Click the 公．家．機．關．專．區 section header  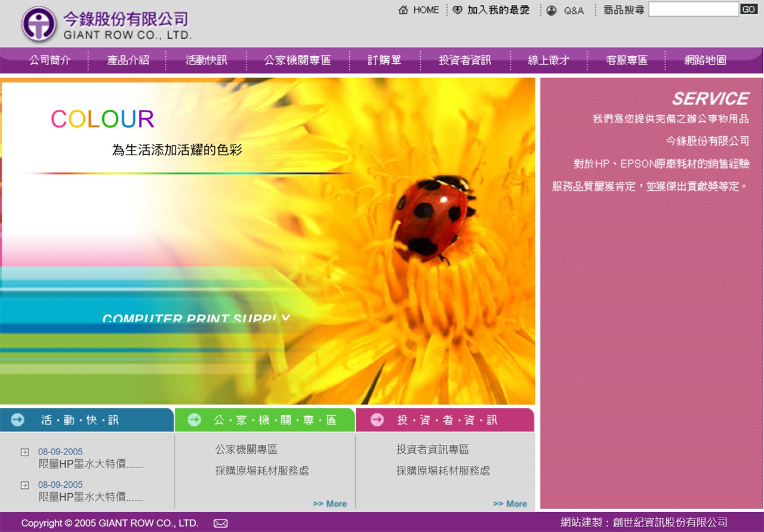(x=265, y=420)
